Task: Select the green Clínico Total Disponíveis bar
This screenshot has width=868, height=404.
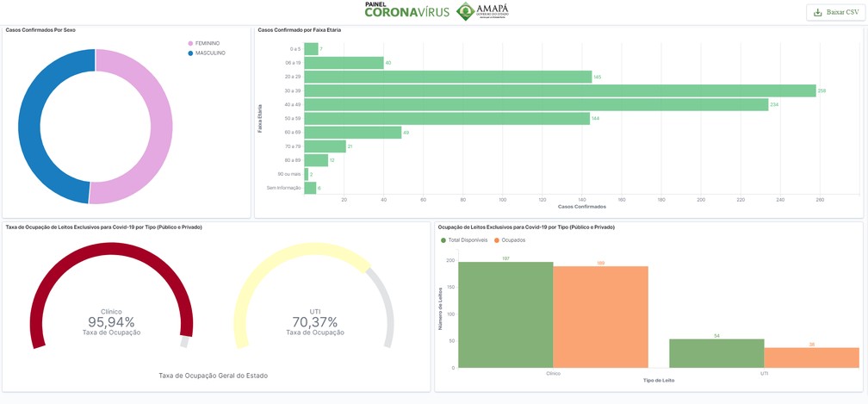Action: click(x=505, y=315)
